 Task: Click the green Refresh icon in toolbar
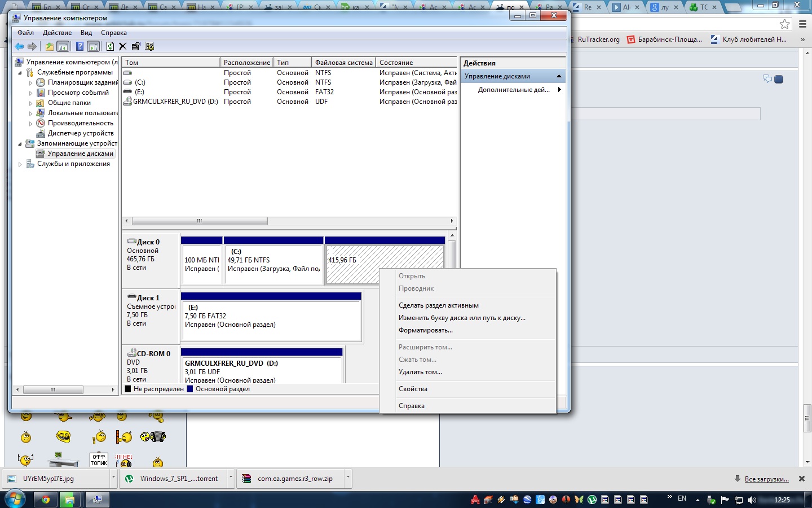pyautogui.click(x=110, y=46)
